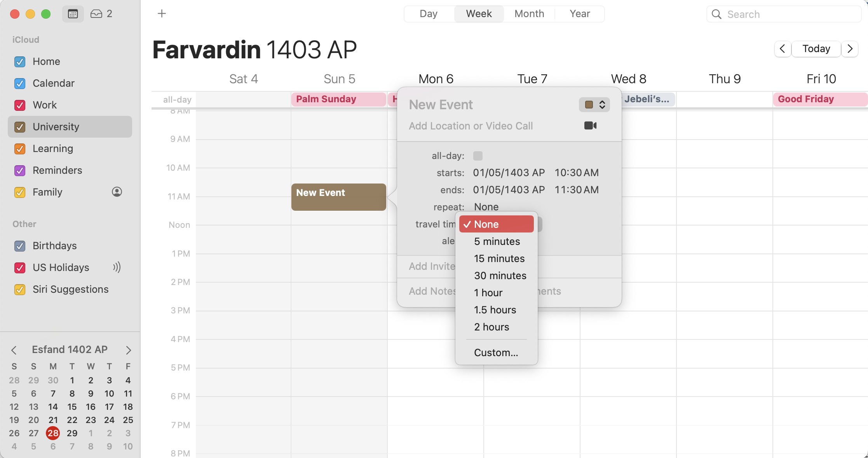
Task: Uncheck the Work calendar checkbox
Action: (20, 105)
